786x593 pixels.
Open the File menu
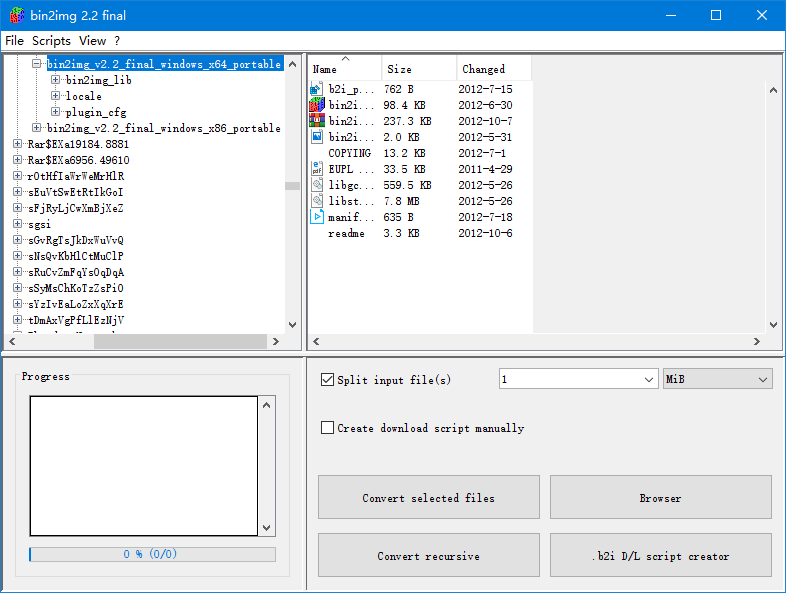14,41
